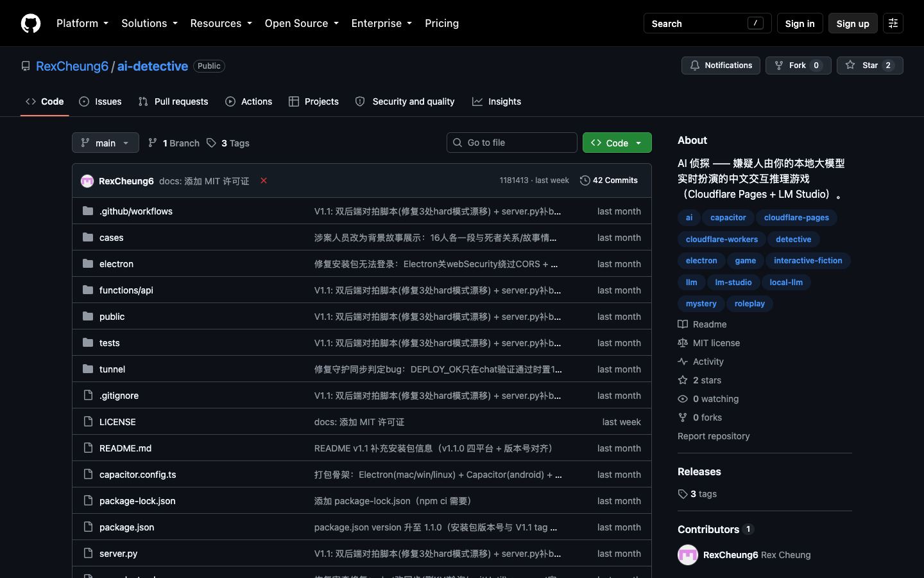Click the README.md file icon
Image resolution: width=924 pixels, height=578 pixels.
(x=88, y=448)
